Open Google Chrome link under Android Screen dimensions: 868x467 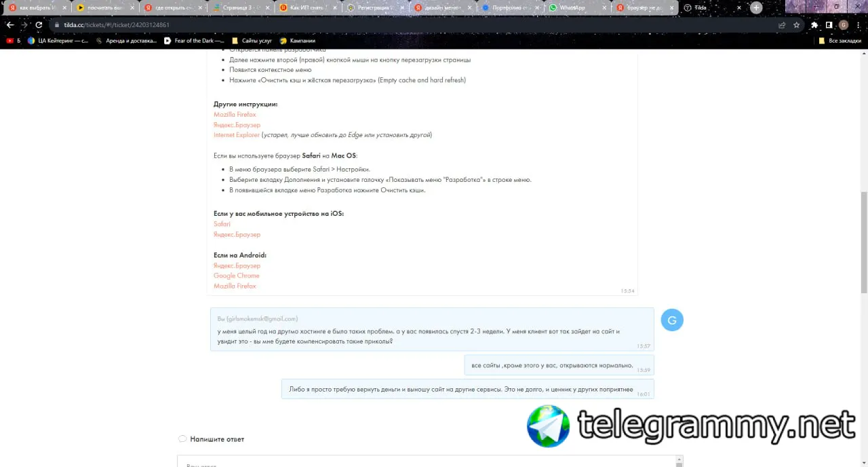[x=236, y=276]
